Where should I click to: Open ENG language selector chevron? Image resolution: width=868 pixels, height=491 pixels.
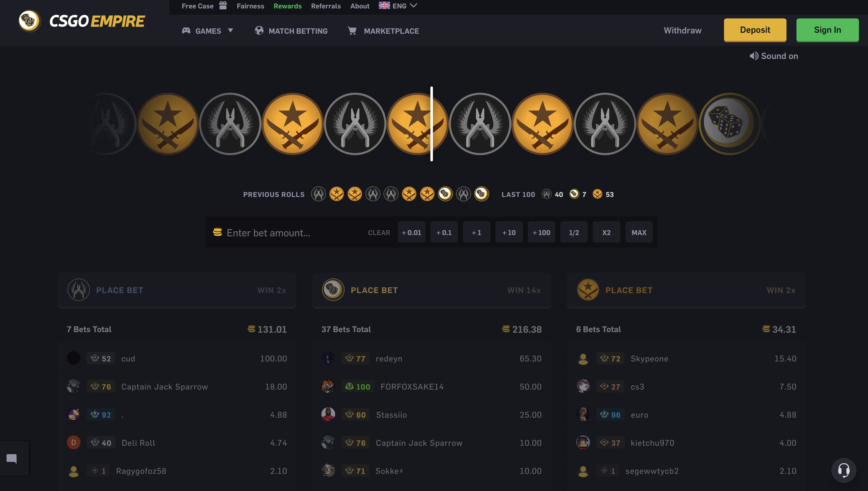[x=414, y=5]
